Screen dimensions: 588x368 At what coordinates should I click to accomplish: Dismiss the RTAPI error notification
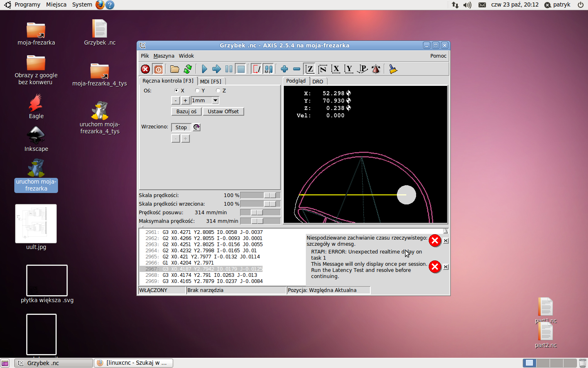446,267
